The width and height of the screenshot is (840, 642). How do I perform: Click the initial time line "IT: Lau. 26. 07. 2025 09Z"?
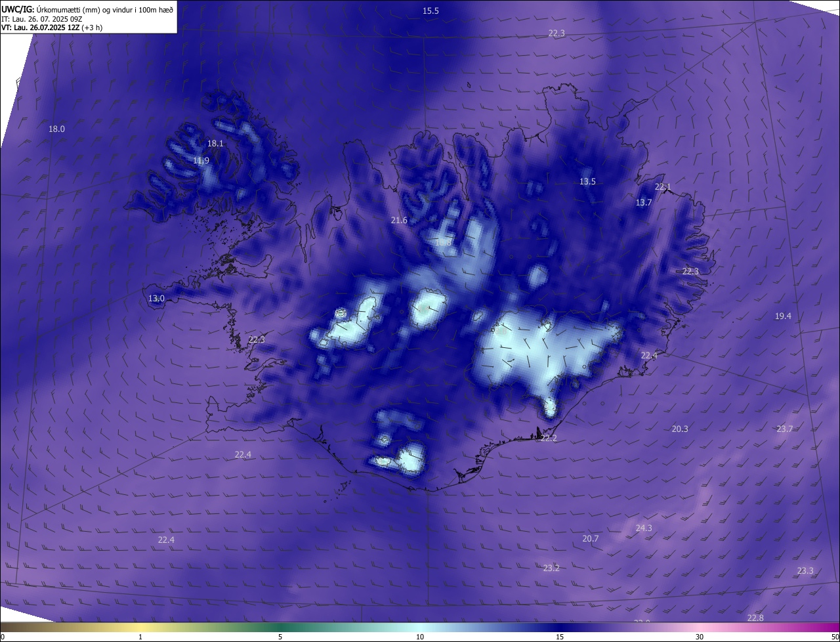click(x=42, y=19)
